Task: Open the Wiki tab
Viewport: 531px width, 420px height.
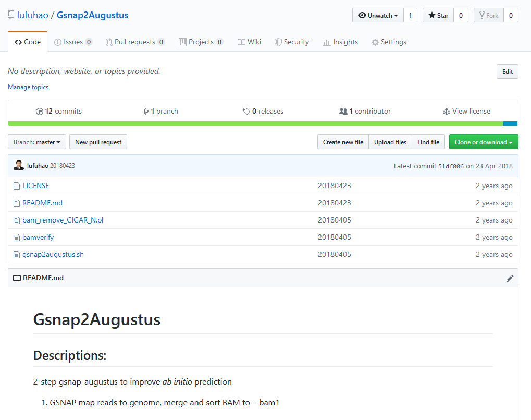Action: 249,42
